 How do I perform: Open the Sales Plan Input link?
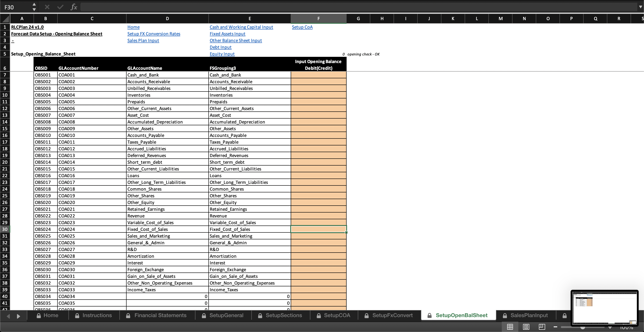pyautogui.click(x=143, y=40)
